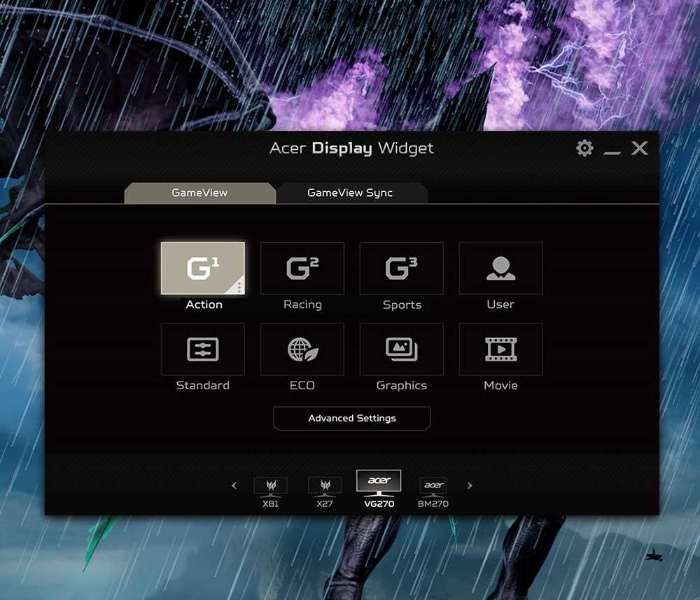
Task: Select the X27 Predator monitor
Action: pyautogui.click(x=325, y=492)
